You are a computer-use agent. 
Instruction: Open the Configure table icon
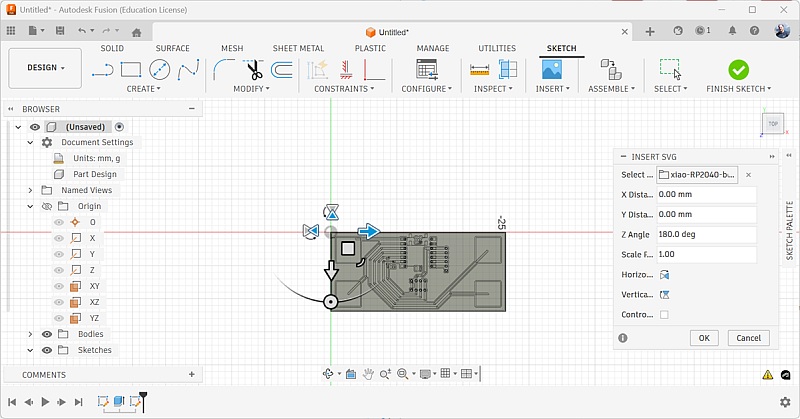click(427, 69)
